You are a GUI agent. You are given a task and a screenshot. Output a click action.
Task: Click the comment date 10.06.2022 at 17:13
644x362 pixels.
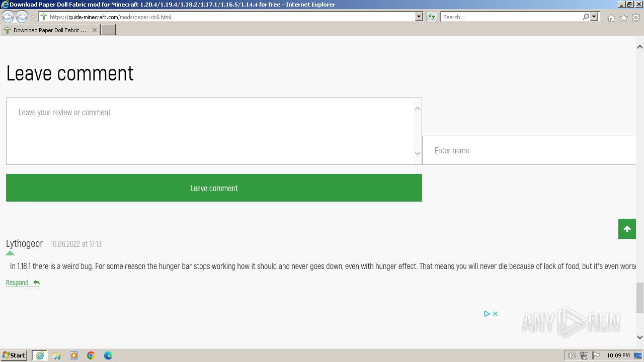click(x=76, y=244)
